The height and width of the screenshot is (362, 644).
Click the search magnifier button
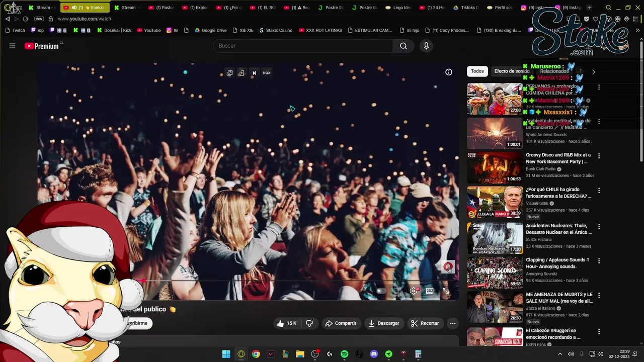pyautogui.click(x=404, y=46)
